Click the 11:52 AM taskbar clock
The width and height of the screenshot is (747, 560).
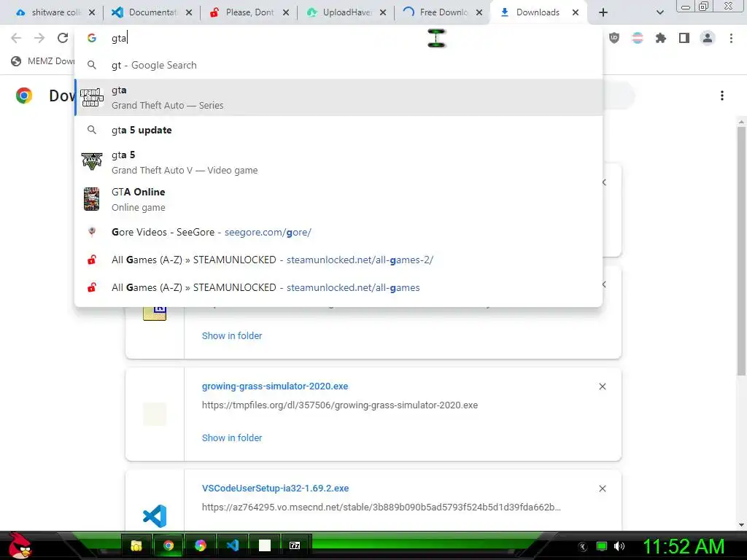pos(684,546)
